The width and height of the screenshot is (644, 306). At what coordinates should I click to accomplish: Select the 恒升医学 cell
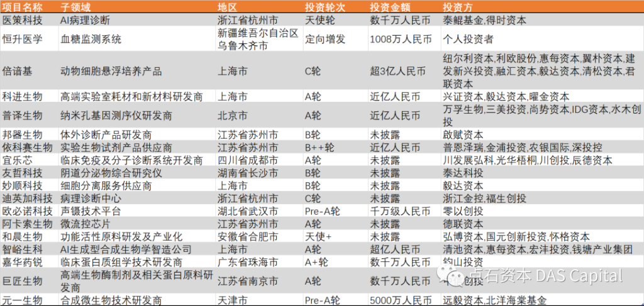click(x=30, y=39)
